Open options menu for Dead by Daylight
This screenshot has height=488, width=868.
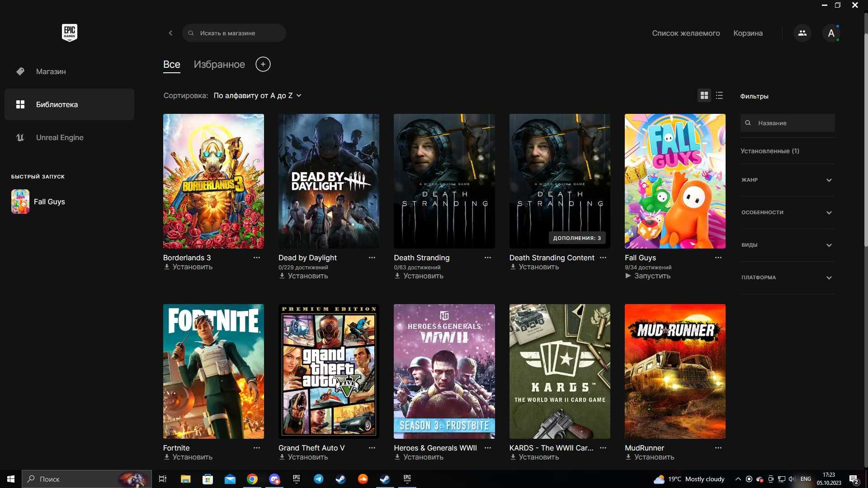tap(372, 258)
